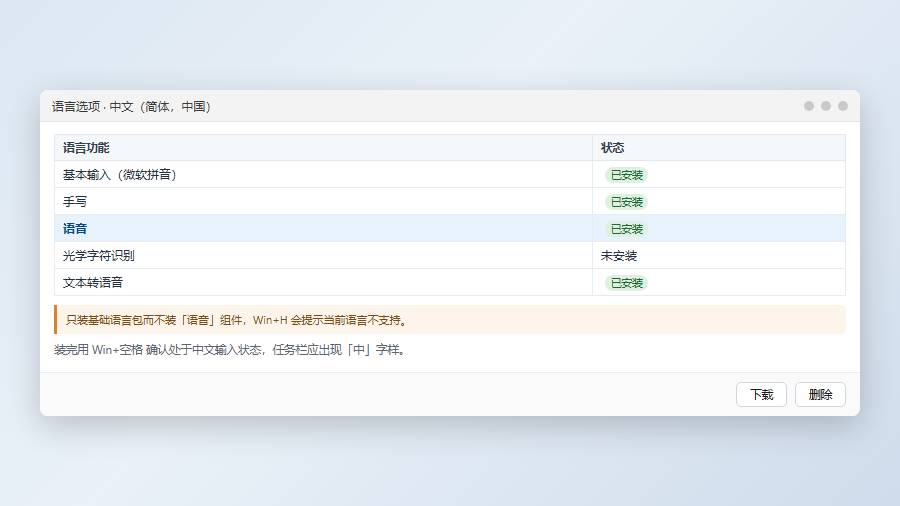Click the 语言功能 column header

coord(323,148)
